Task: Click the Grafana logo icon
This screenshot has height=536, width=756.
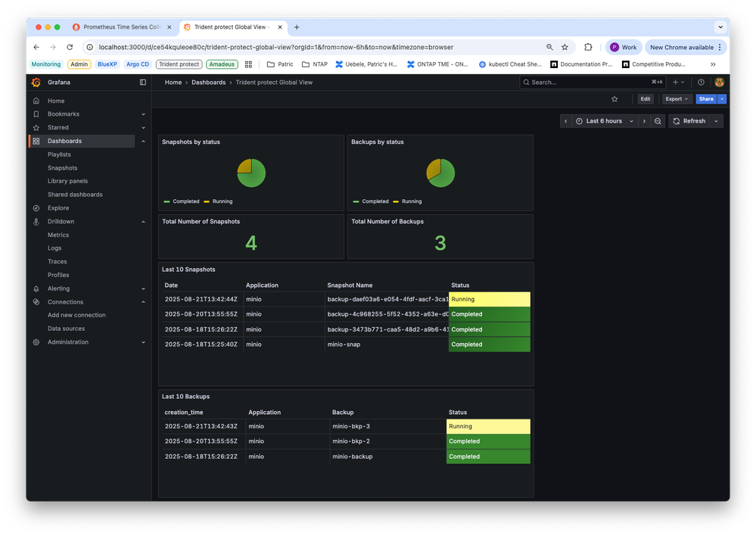Action: point(36,83)
